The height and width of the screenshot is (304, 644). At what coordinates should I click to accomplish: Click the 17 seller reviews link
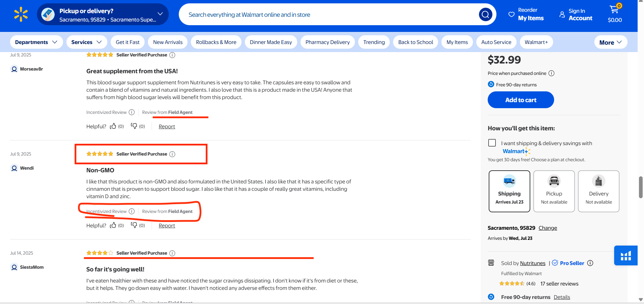coord(559,284)
